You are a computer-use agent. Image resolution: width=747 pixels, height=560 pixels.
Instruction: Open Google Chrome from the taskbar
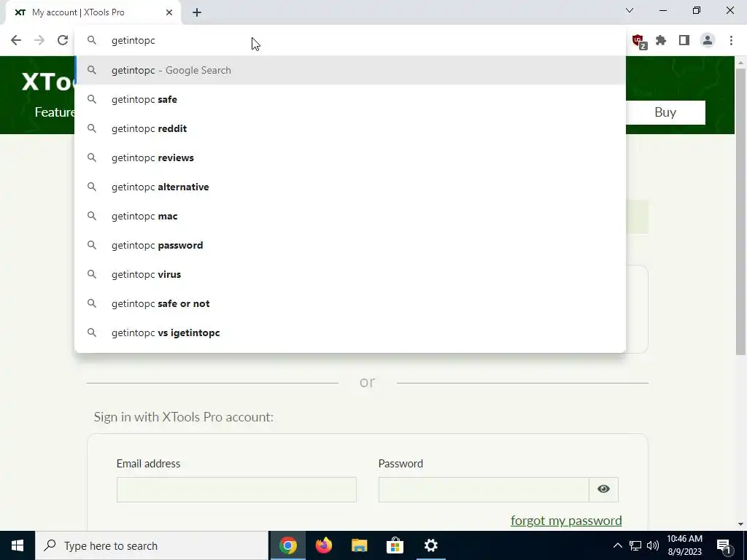[x=287, y=545]
